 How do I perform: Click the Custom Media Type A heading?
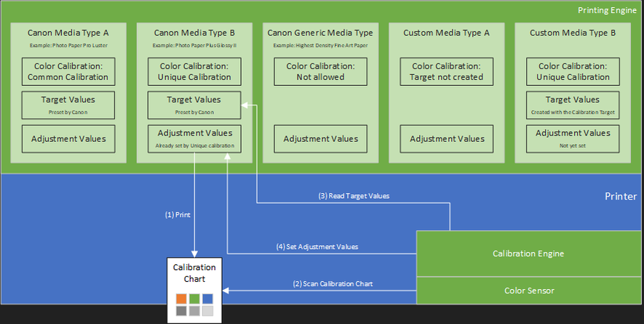[x=447, y=33]
